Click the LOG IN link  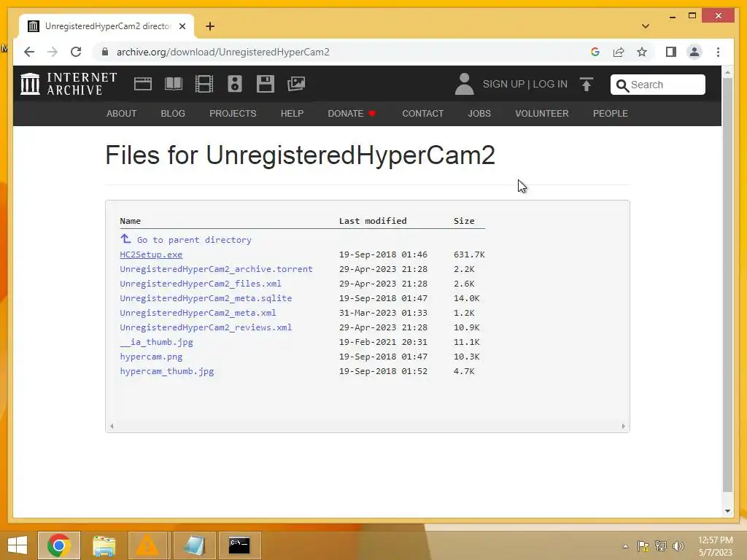(550, 84)
